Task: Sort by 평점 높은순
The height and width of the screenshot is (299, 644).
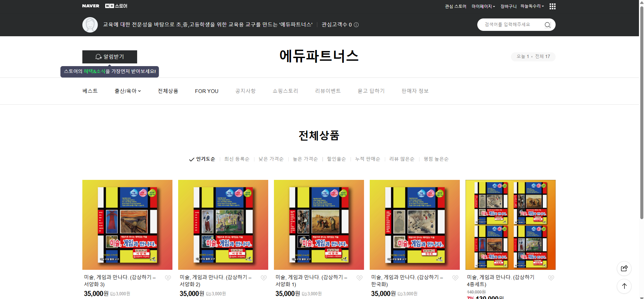Action: tap(436, 159)
